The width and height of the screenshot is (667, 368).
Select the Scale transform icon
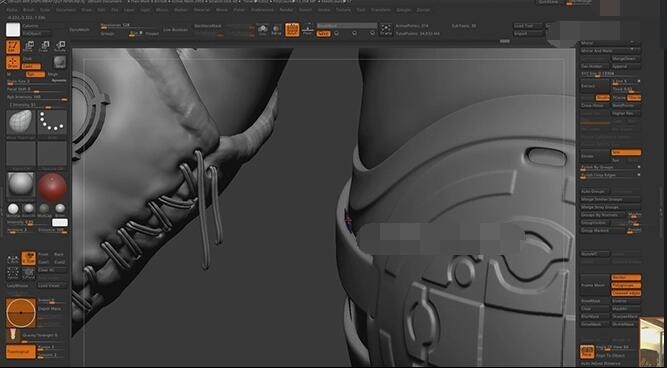(x=44, y=47)
